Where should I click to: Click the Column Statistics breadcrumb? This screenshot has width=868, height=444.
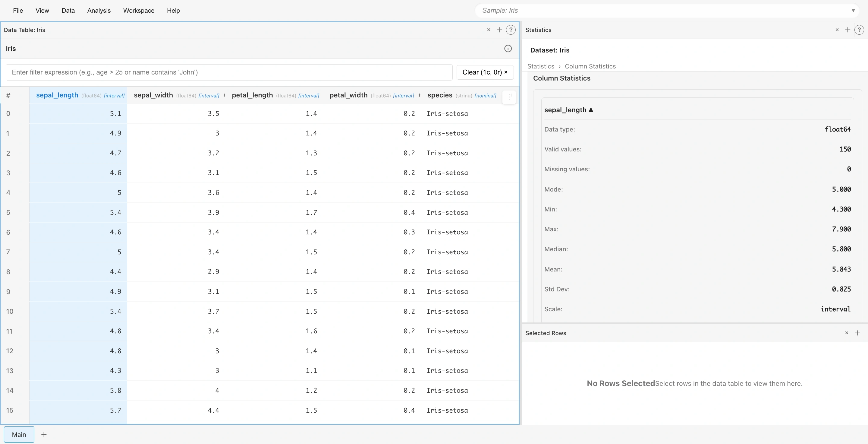[590, 66]
